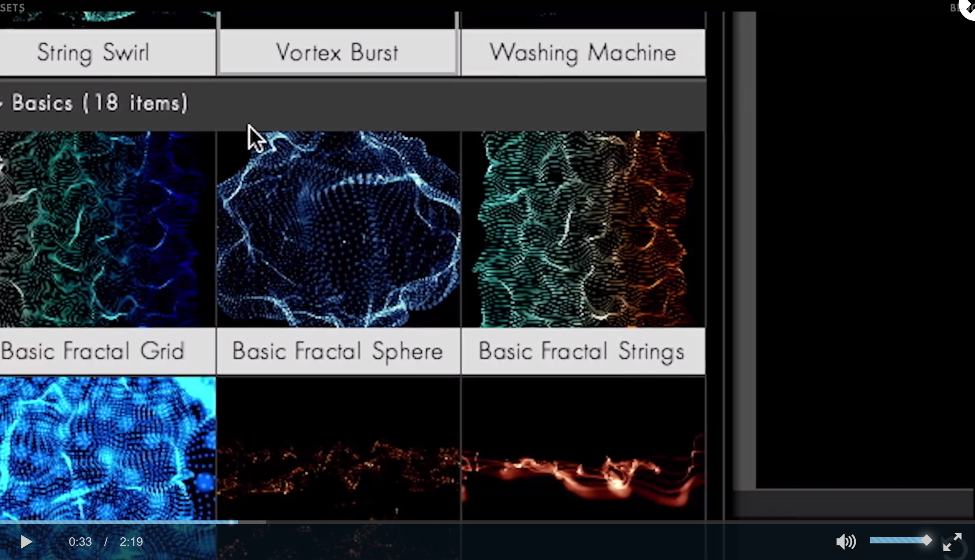Click the Basic Fractal Grid name label

[x=93, y=351]
